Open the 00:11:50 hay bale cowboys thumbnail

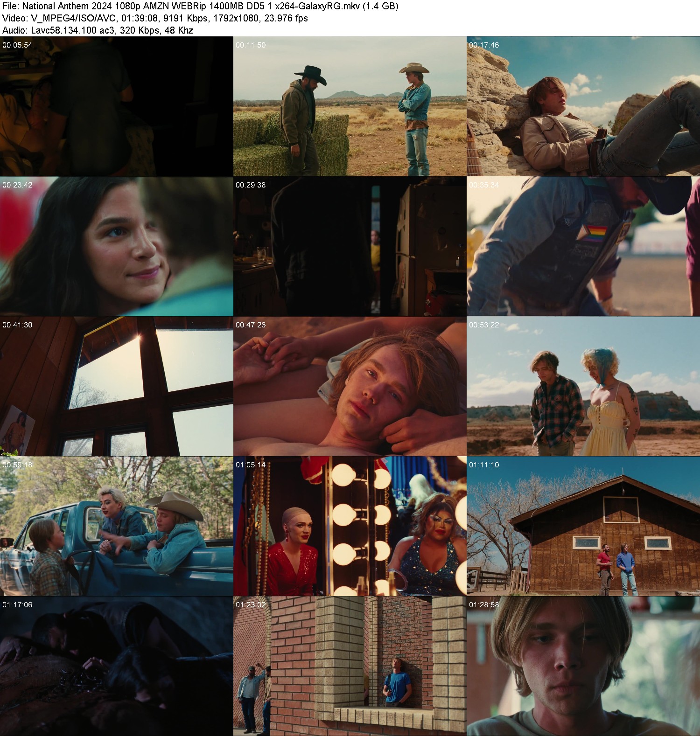coord(350,106)
